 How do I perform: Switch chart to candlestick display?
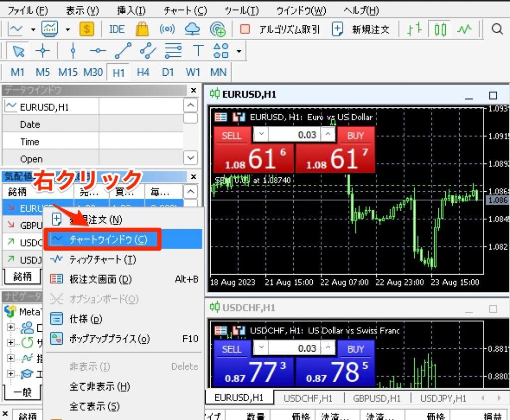(x=440, y=29)
